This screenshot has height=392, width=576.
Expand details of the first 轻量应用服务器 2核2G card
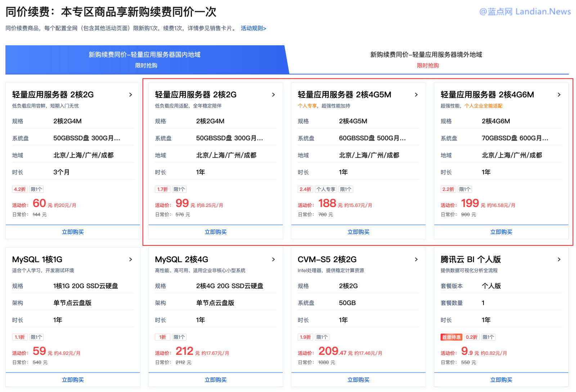coord(130,94)
